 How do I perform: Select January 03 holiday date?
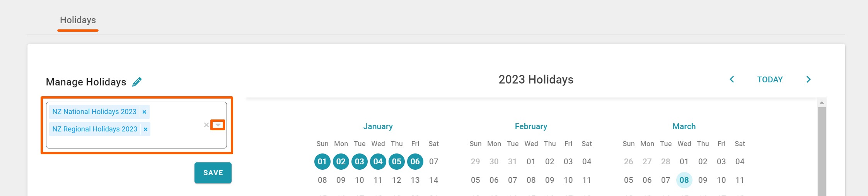[x=359, y=162]
